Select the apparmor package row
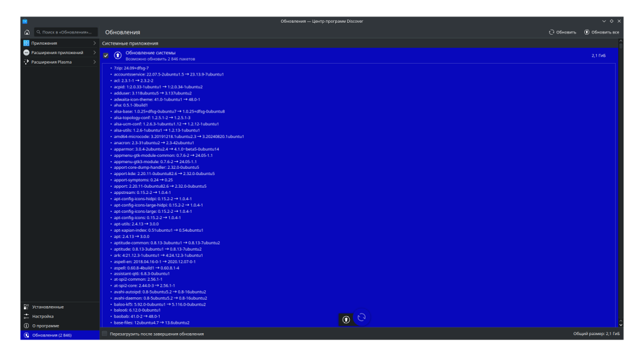Viewport: 644px width, 364px height. click(x=166, y=149)
